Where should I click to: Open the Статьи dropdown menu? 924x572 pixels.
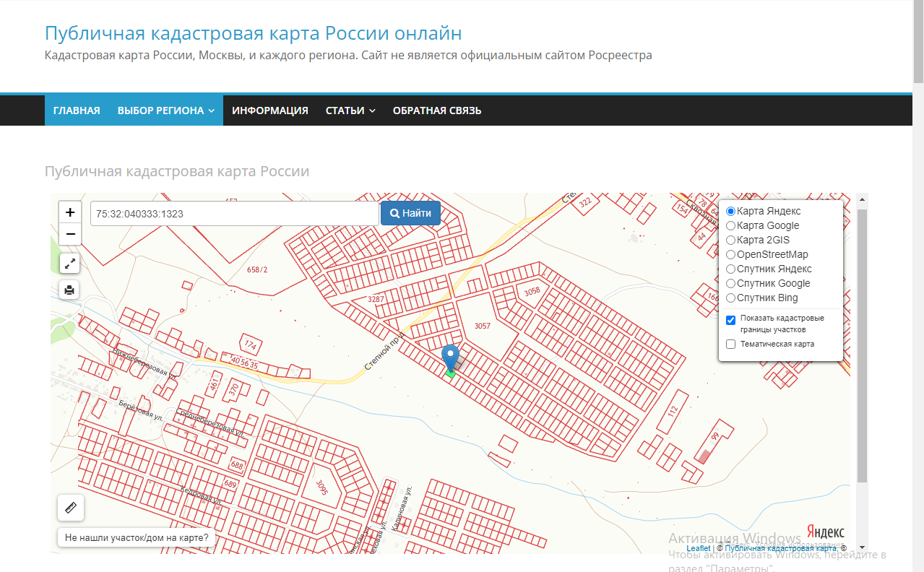pos(350,110)
